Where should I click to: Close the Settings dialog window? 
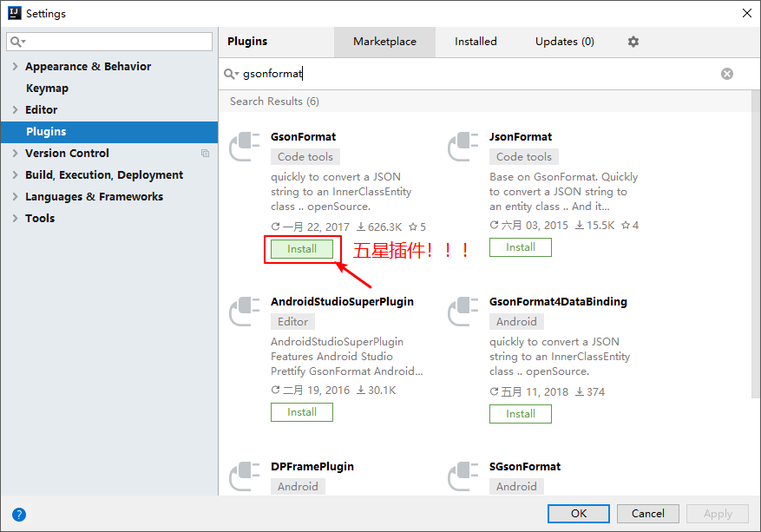[747, 13]
